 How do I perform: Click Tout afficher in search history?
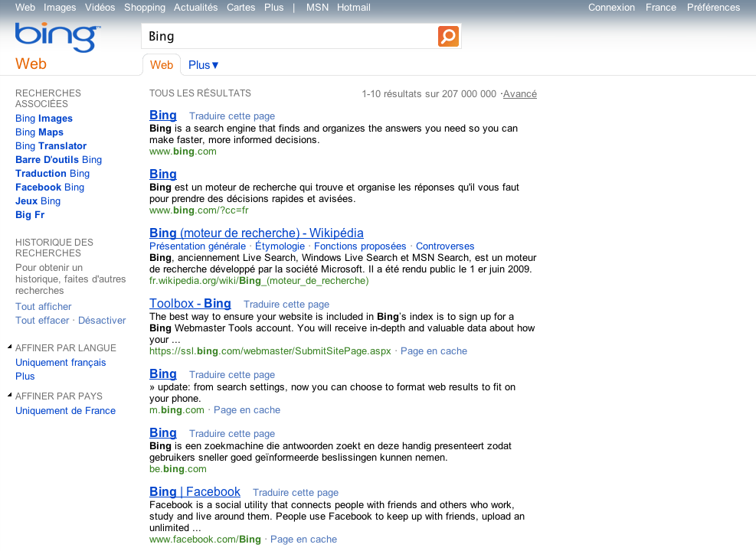[x=44, y=306]
